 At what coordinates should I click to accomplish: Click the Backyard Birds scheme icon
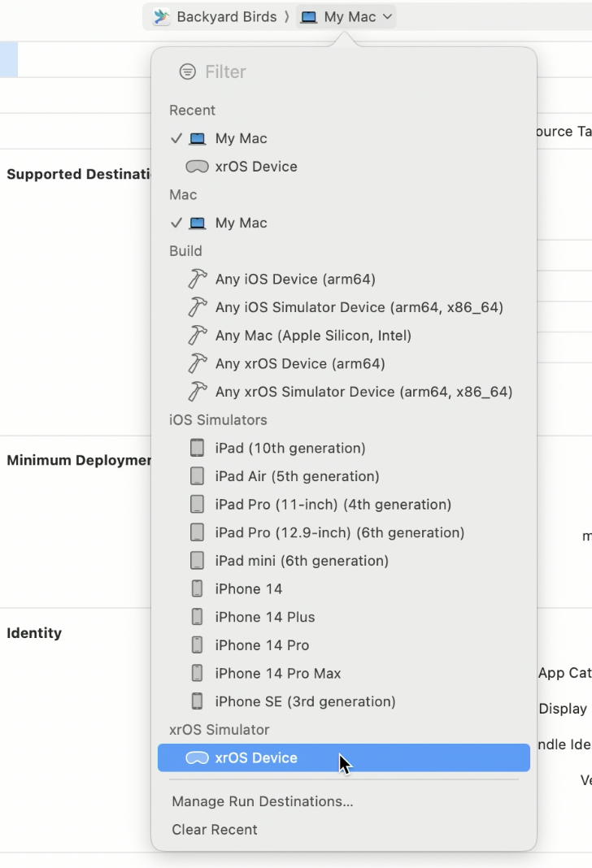pyautogui.click(x=161, y=16)
